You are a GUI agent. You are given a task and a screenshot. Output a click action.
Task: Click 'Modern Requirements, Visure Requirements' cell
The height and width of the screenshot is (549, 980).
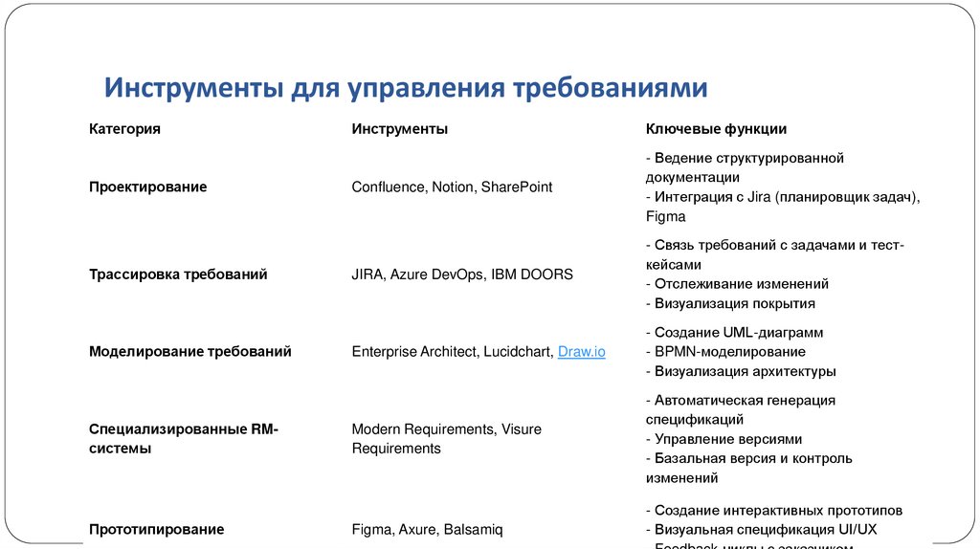tap(446, 438)
